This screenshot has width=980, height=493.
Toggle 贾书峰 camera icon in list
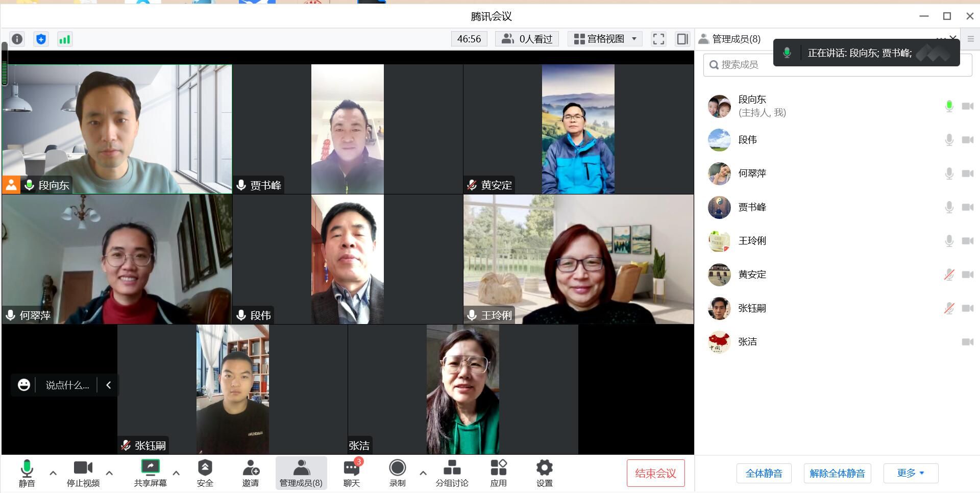click(x=968, y=207)
